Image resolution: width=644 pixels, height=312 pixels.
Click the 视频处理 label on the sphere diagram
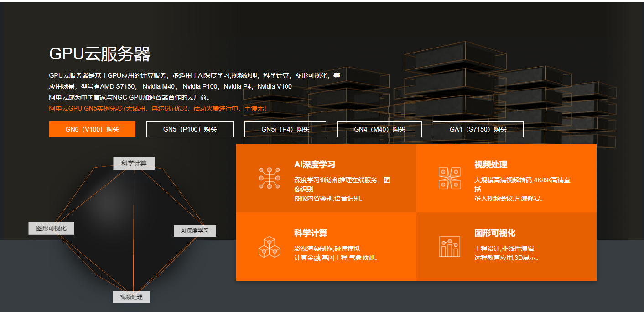(131, 297)
